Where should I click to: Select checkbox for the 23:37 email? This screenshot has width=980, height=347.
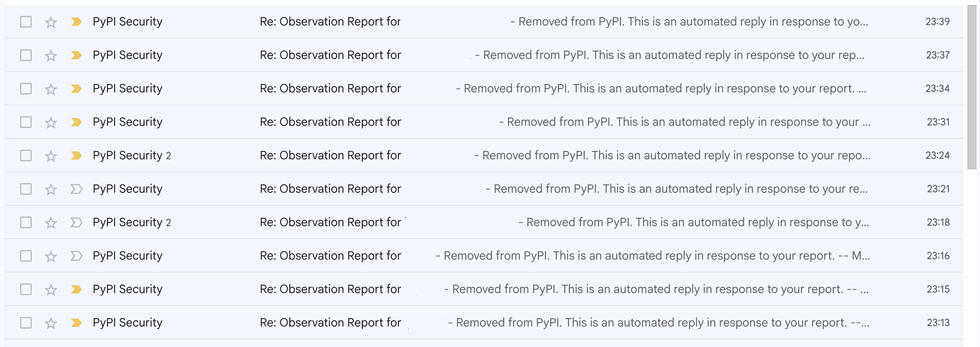26,55
